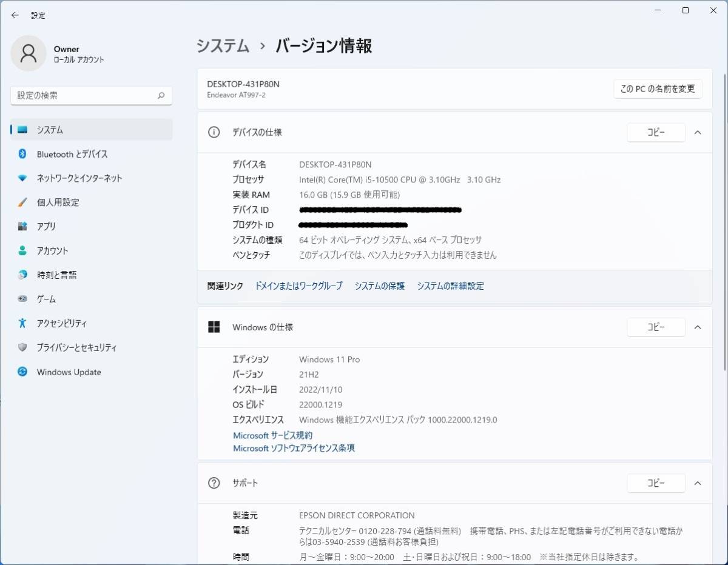Select the システム monitor icon in sidebar

point(22,130)
